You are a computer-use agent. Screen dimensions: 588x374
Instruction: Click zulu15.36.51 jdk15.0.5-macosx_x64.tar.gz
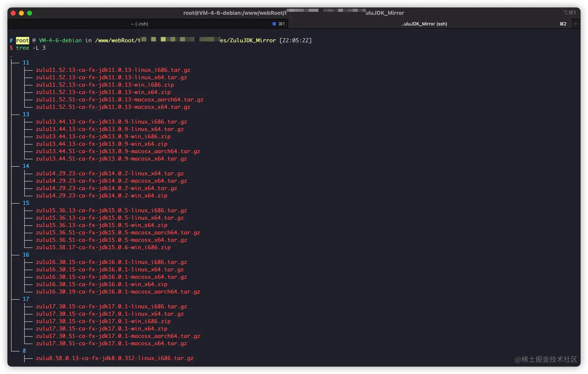pos(112,240)
